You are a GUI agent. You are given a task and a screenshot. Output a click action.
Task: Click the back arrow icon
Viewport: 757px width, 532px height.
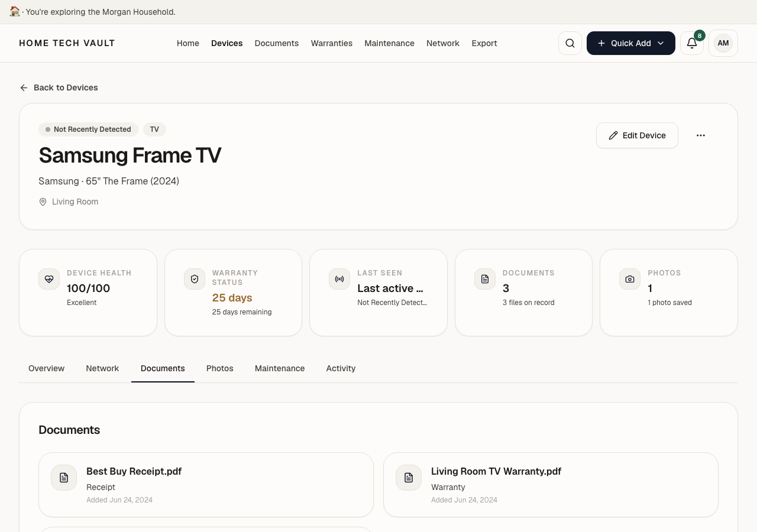point(24,87)
